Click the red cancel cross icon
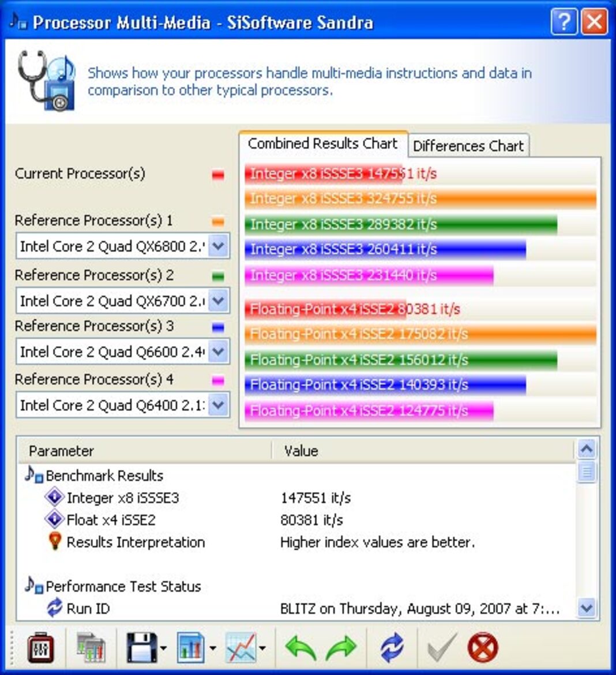616x675 pixels. pyautogui.click(x=483, y=647)
